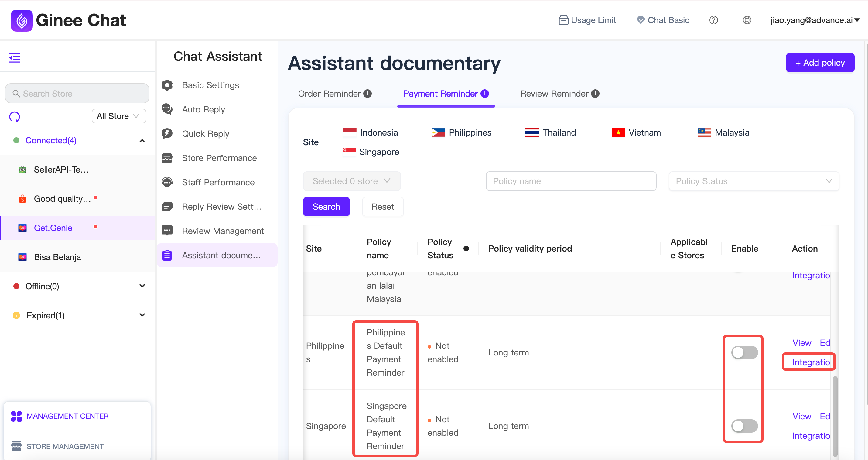Viewport: 868px width, 460px height.
Task: Click the Ginee Chat logo icon
Action: point(22,20)
